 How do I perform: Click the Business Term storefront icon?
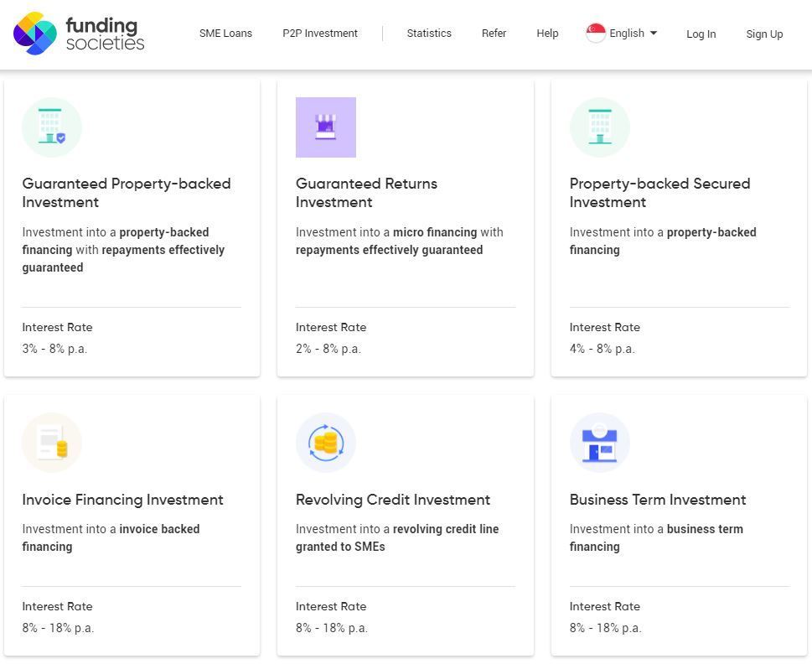tap(600, 443)
